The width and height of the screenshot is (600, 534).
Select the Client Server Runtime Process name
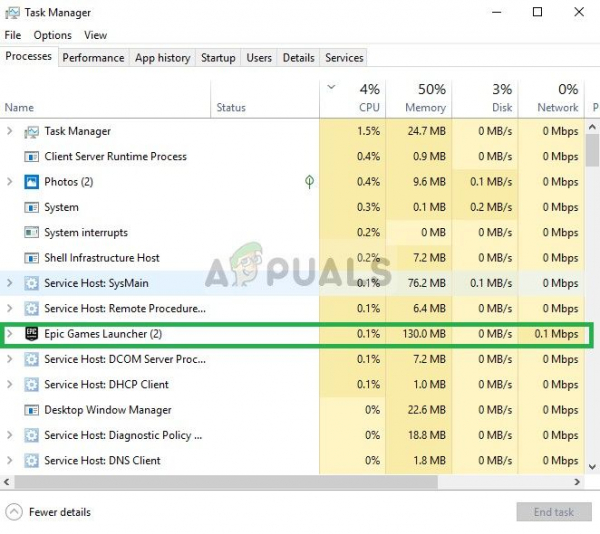coord(116,156)
